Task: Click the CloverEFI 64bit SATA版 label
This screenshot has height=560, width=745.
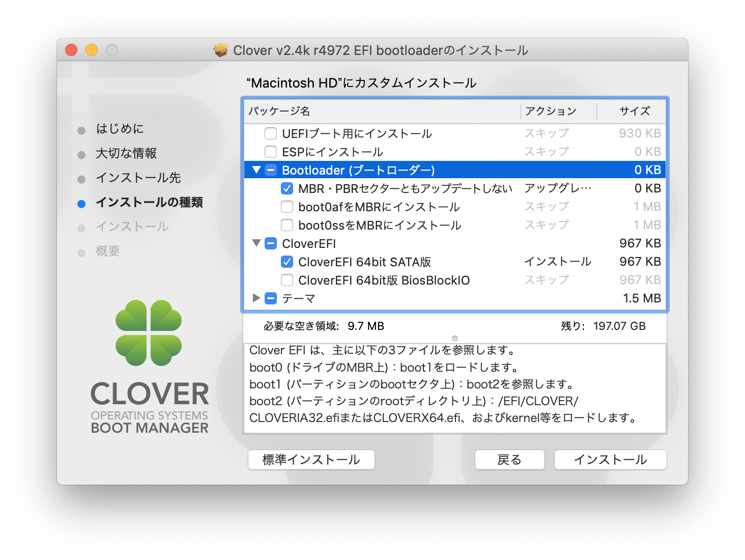Action: click(x=365, y=262)
